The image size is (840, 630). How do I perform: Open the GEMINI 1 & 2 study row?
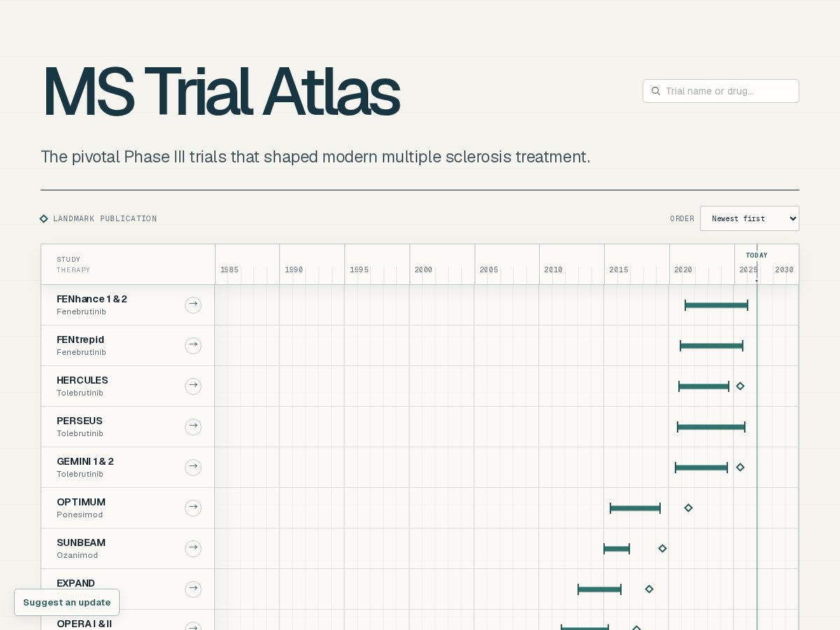(x=127, y=468)
